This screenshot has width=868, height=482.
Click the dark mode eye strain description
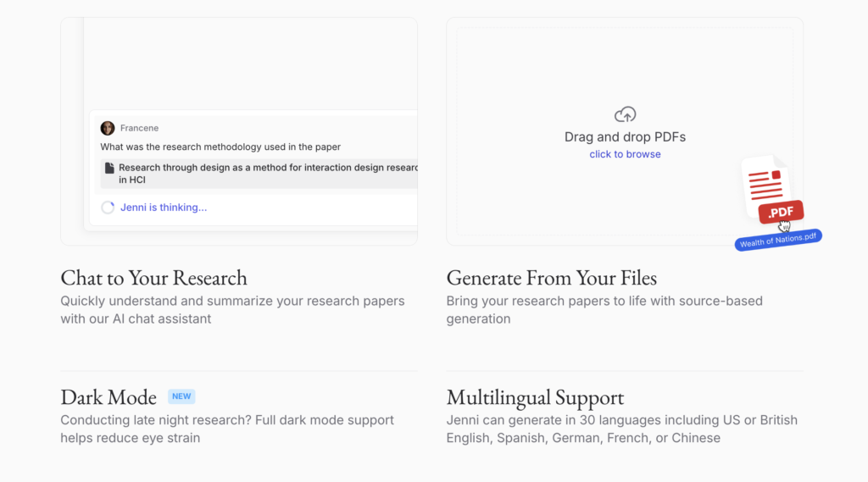coord(227,429)
